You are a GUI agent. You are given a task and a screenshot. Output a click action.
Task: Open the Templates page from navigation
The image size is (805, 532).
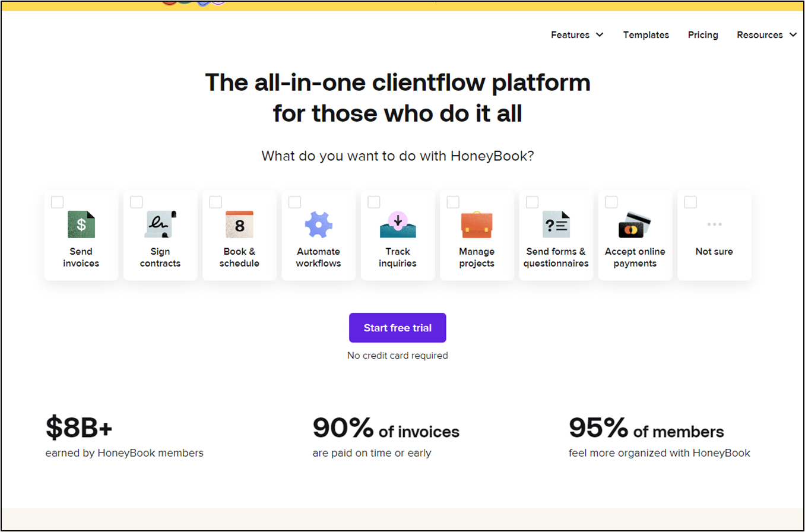click(646, 35)
